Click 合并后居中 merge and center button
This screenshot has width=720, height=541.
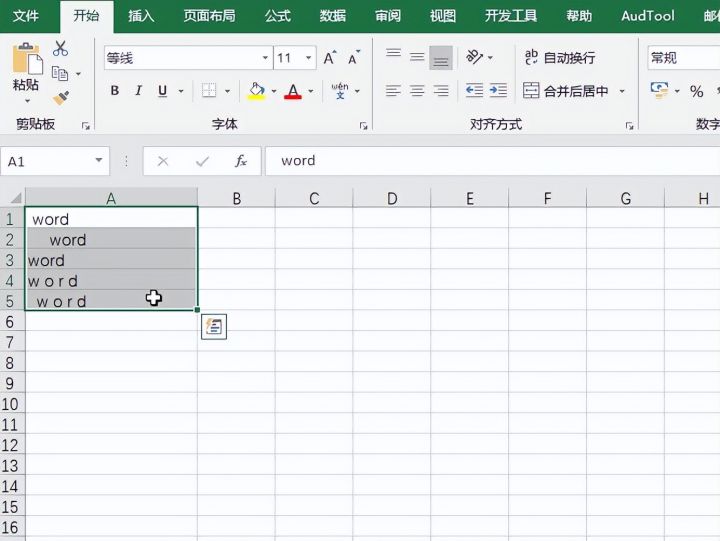(566, 90)
